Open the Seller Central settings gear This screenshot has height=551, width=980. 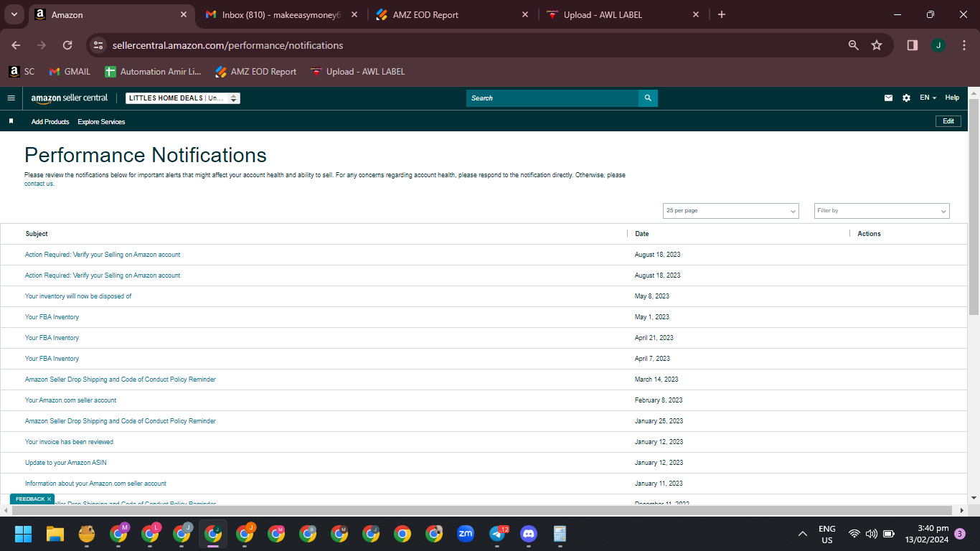pyautogui.click(x=906, y=98)
